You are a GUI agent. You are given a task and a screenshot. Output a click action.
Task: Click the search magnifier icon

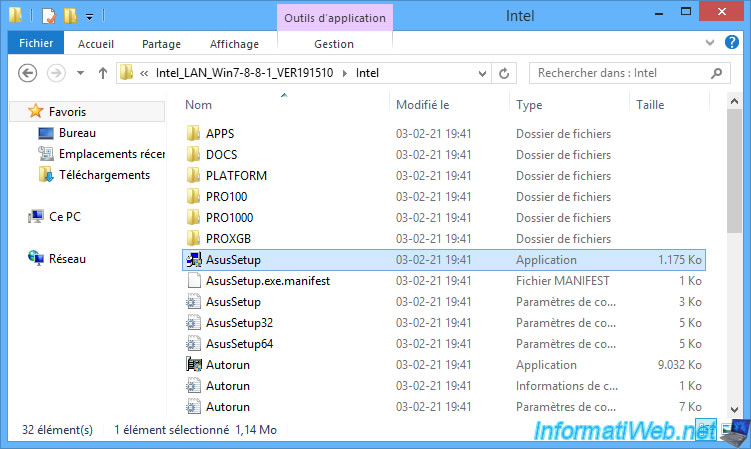717,73
